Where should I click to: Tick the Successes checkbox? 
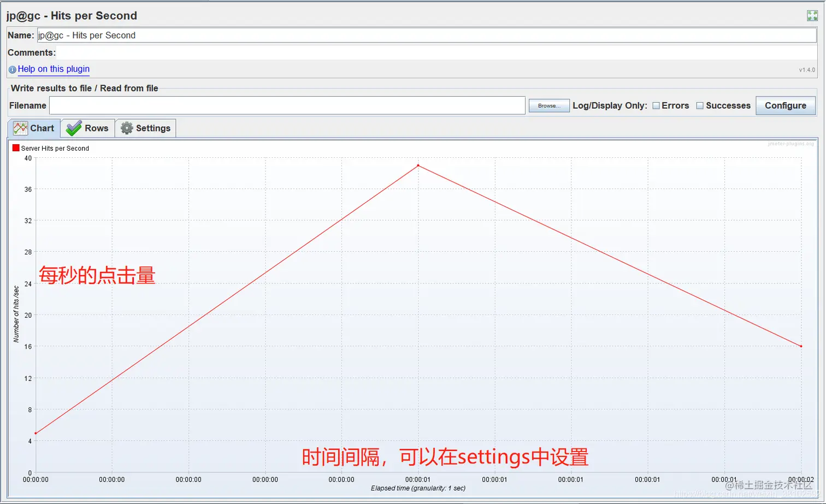pos(700,106)
